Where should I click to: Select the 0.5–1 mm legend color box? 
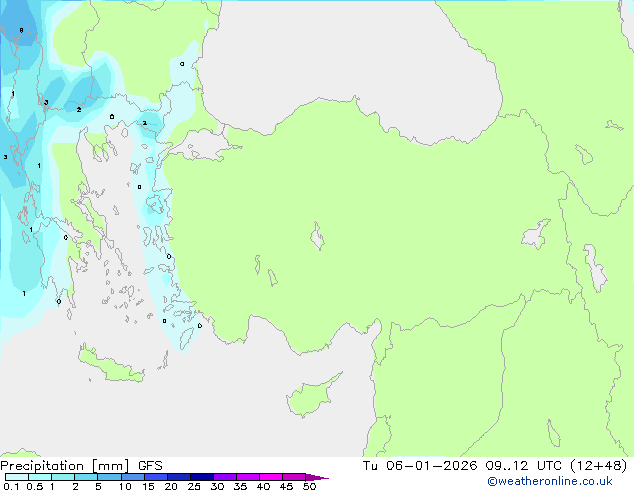coord(40,477)
